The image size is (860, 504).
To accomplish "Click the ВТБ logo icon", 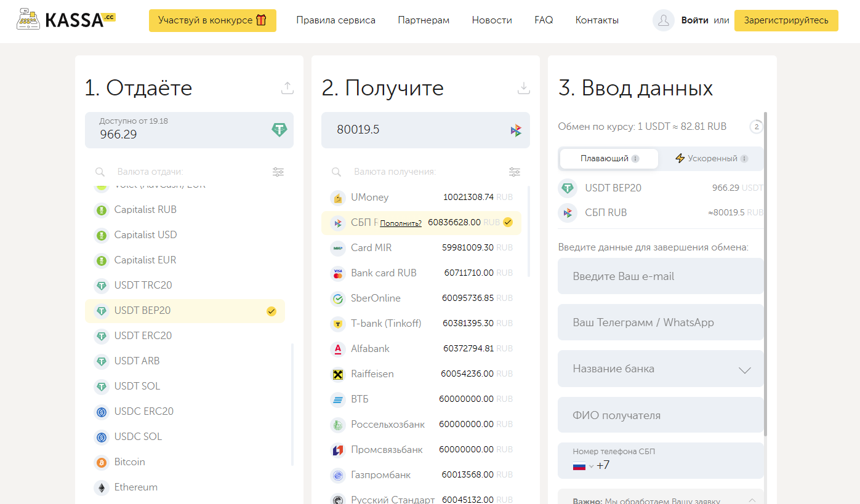I will click(337, 399).
